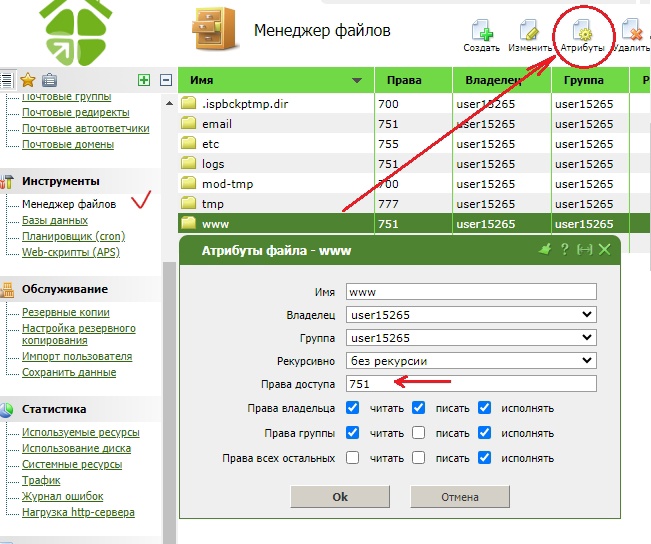Open the Группа dropdown

coord(471,338)
